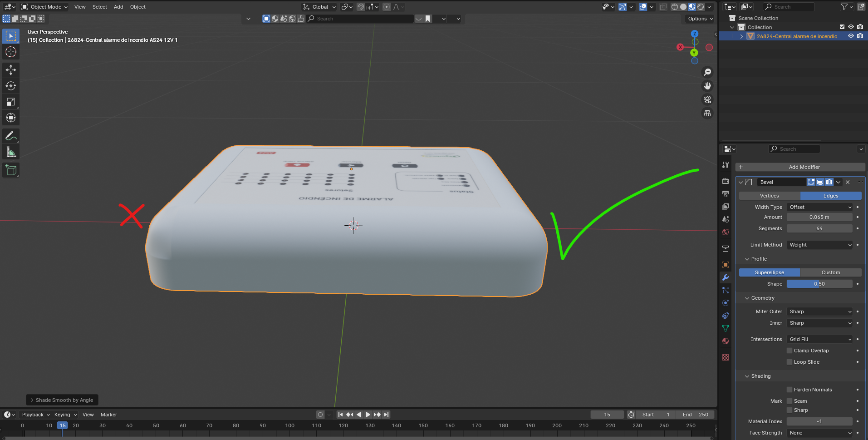Remove the Bevel modifier with X
This screenshot has height=440, width=868.
pyautogui.click(x=848, y=182)
